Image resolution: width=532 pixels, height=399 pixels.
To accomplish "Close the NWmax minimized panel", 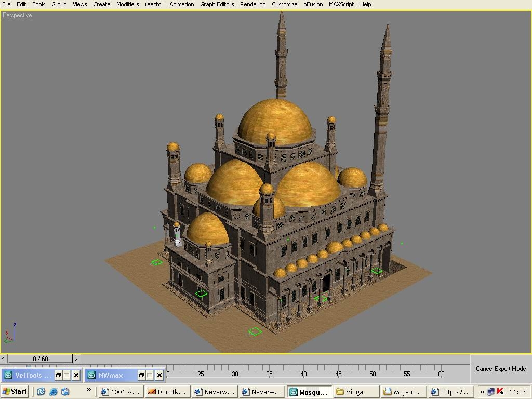I will coord(159,375).
